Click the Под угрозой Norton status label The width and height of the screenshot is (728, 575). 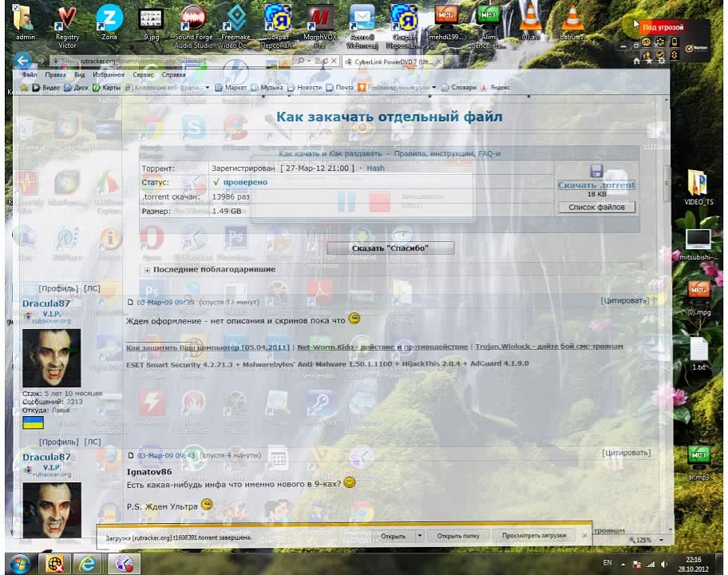tap(663, 27)
